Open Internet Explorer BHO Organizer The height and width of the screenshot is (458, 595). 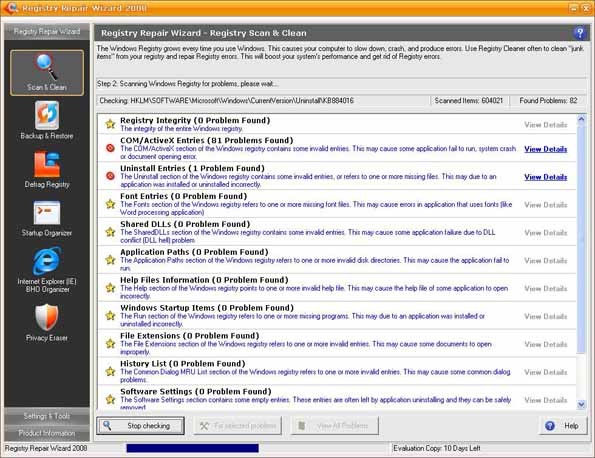(x=47, y=269)
